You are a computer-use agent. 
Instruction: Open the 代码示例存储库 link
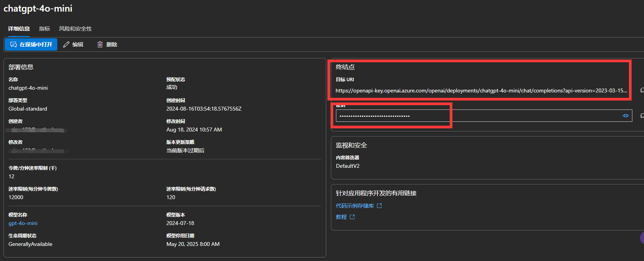click(x=355, y=206)
